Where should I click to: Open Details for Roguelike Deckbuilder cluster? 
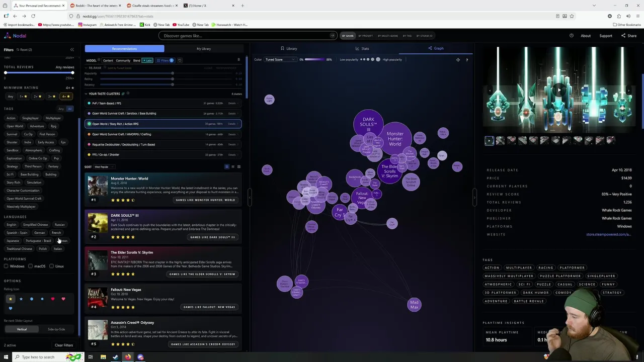(232, 144)
